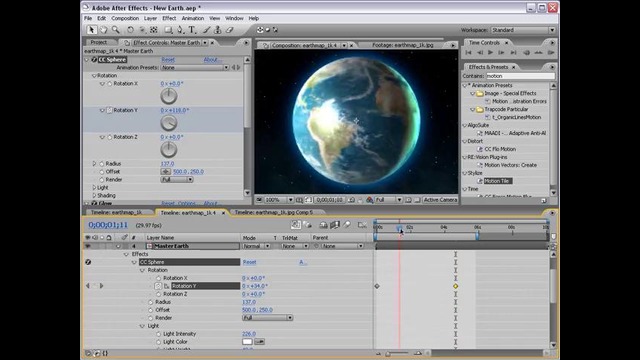
Task: Toggle audio mute in Time Controls
Action: 527,52
